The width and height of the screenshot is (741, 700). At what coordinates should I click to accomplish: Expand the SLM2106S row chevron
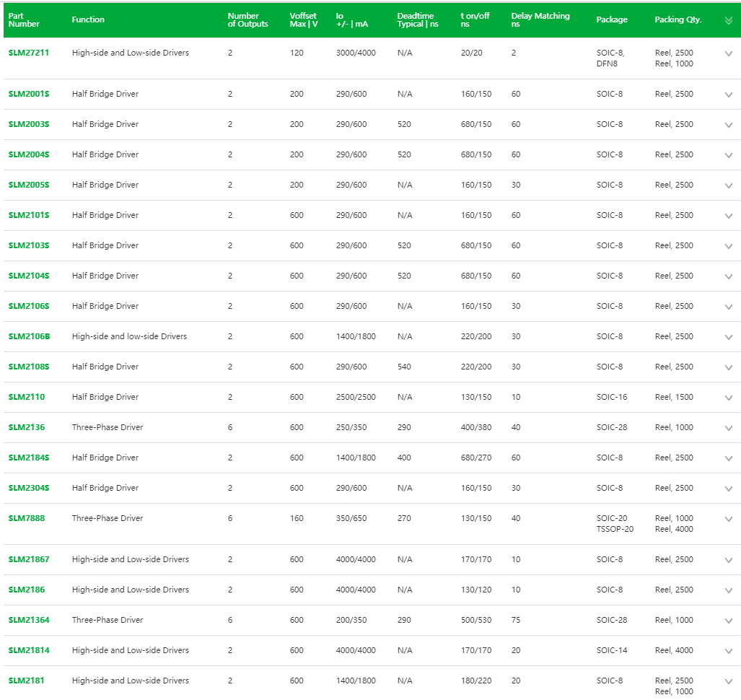pos(728,307)
